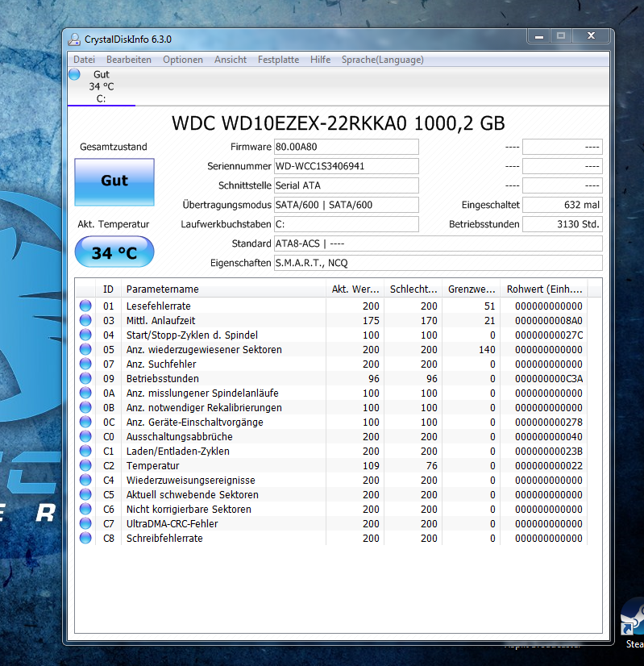644x666 pixels.
Task: Open the Datei menu
Action: coord(84,60)
